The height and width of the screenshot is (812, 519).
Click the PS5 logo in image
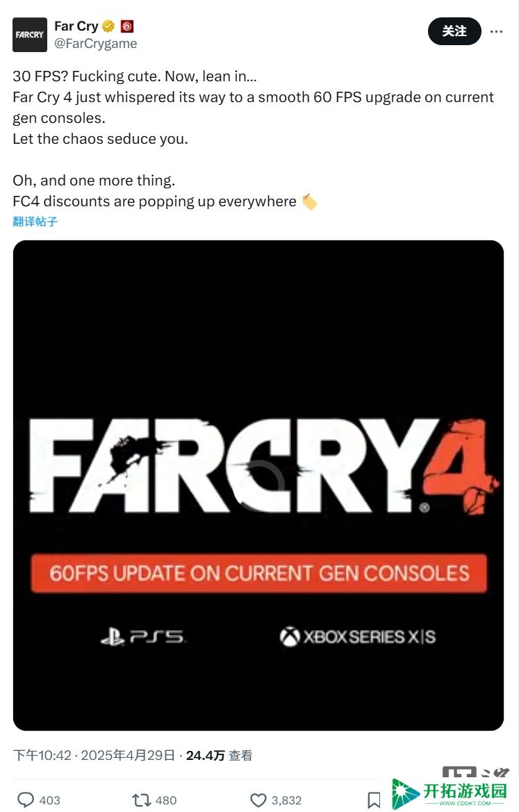tap(143, 636)
